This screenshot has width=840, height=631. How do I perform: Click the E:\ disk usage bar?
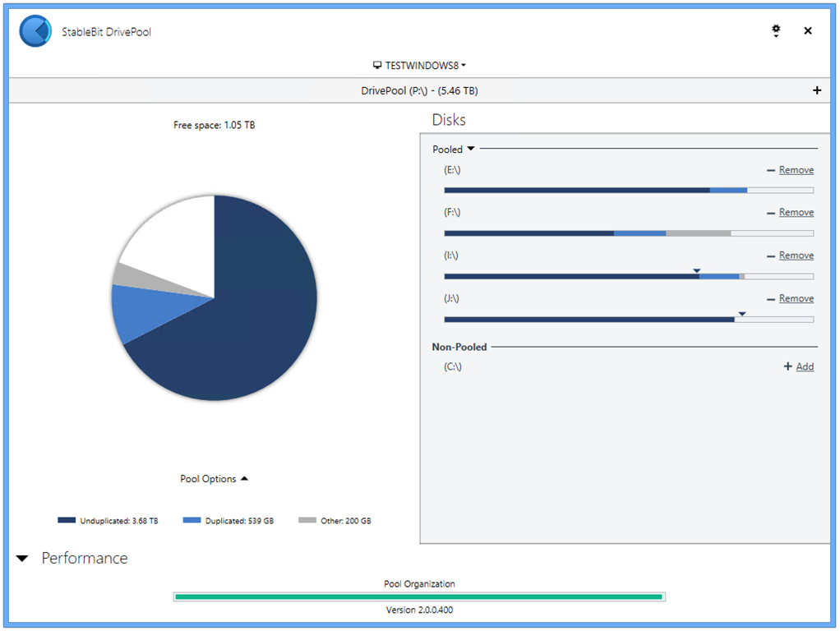tap(629, 190)
